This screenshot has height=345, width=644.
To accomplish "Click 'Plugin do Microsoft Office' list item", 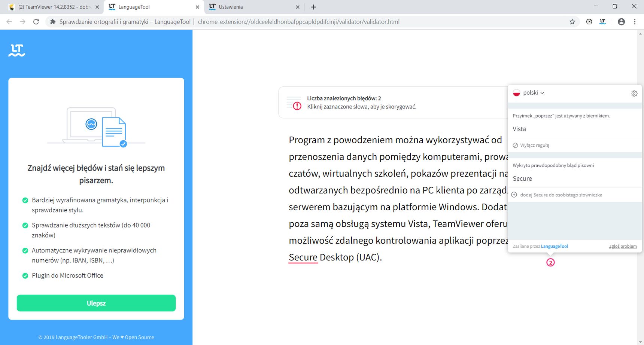I will click(67, 275).
